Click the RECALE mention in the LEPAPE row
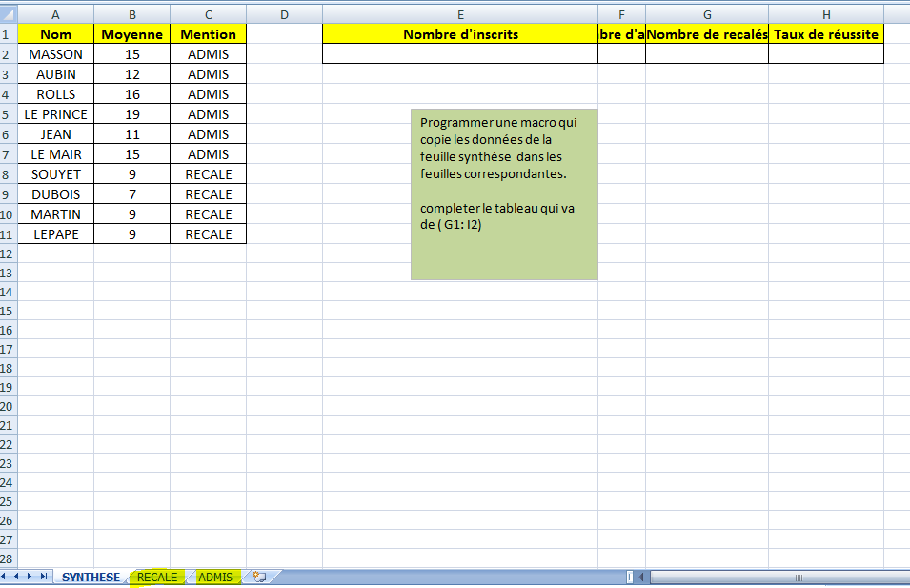 209,234
